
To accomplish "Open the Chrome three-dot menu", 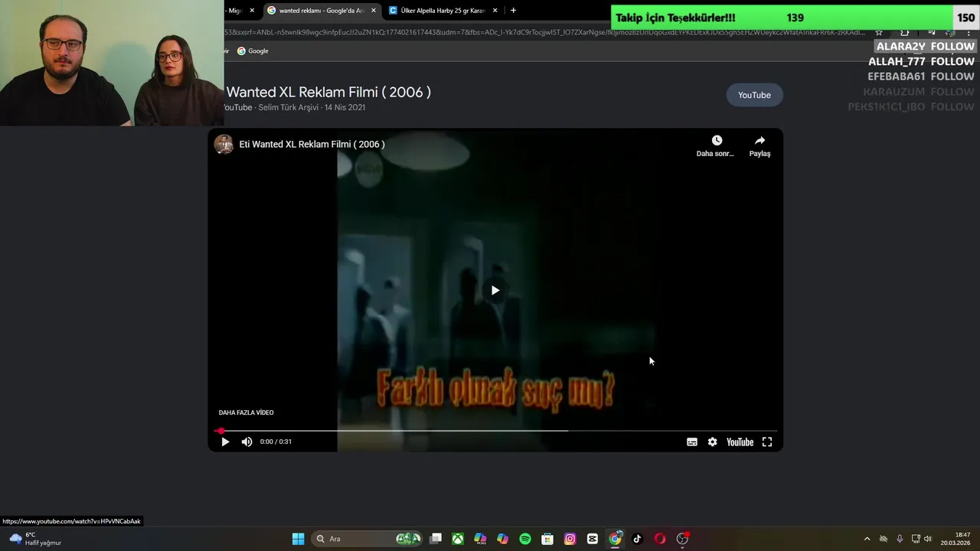I will coord(969,32).
